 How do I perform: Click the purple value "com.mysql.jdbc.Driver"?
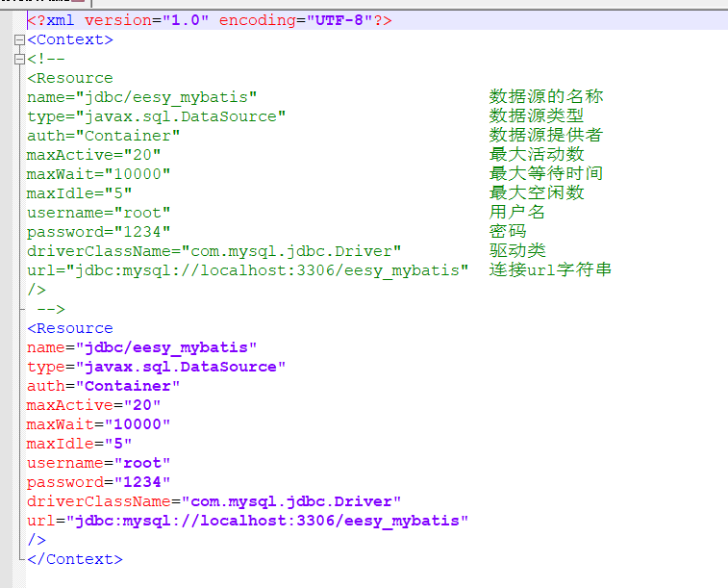tap(291, 501)
